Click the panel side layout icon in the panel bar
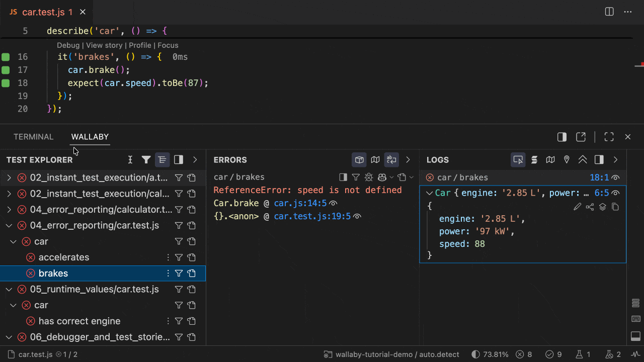644x362 pixels. click(x=562, y=137)
